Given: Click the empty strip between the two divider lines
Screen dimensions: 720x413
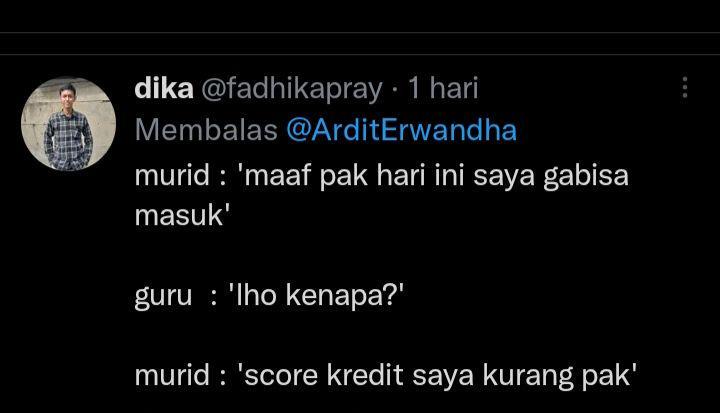Looking at the screenshot, I should point(360,44).
